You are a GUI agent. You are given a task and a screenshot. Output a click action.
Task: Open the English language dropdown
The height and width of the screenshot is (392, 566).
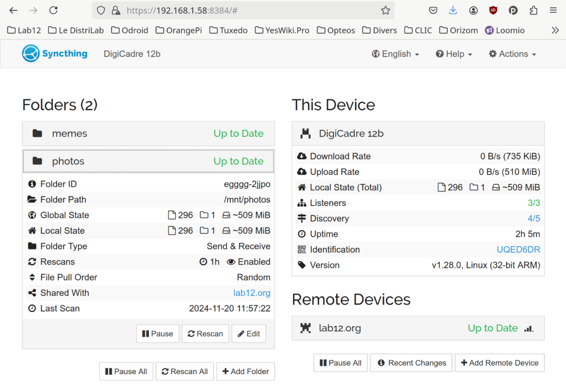point(396,54)
